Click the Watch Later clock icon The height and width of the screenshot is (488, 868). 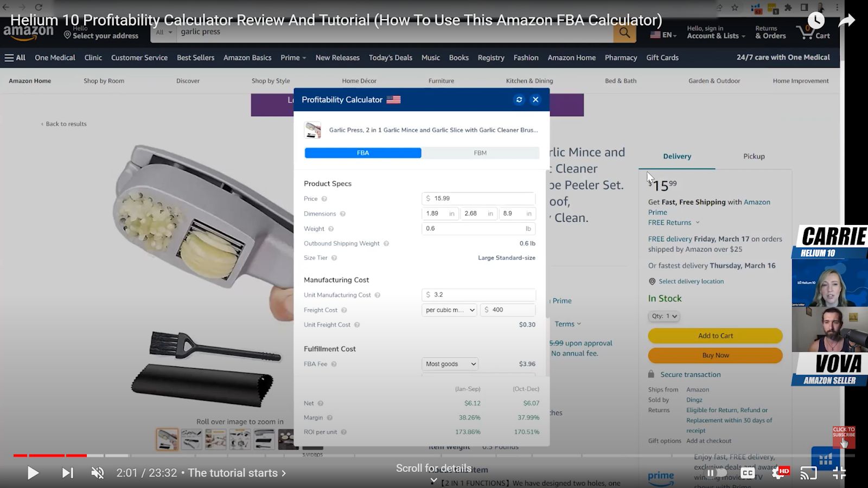[816, 21]
